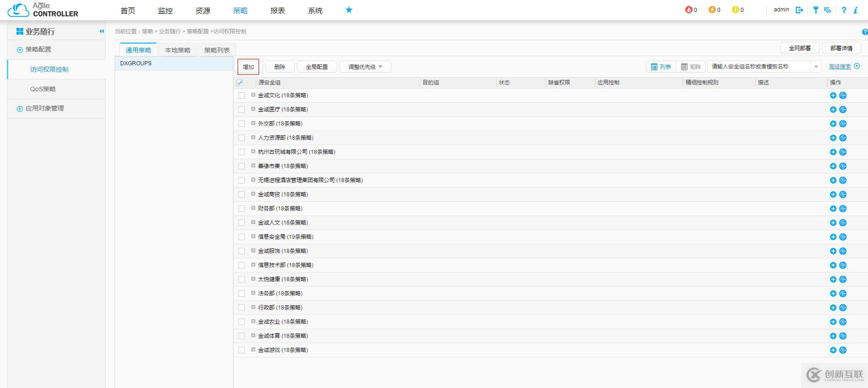Click the target icon for 金诚体育 row
868x388 pixels.
tap(843, 336)
